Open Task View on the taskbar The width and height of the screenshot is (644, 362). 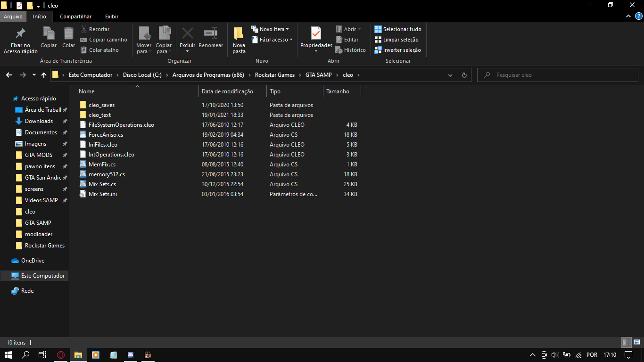click(42, 355)
